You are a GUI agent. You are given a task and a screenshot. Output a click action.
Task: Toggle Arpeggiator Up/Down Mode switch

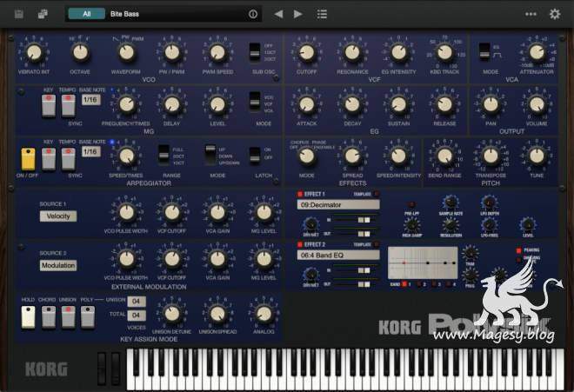coord(210,154)
